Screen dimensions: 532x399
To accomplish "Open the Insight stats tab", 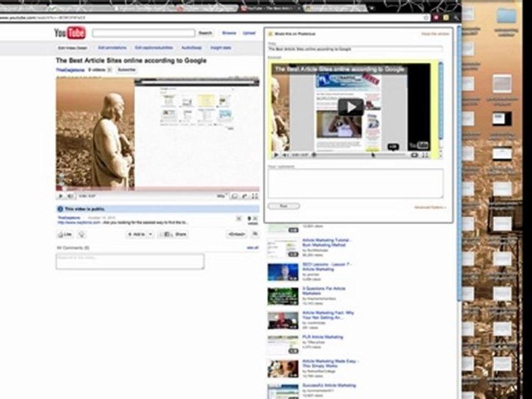I will coord(221,48).
